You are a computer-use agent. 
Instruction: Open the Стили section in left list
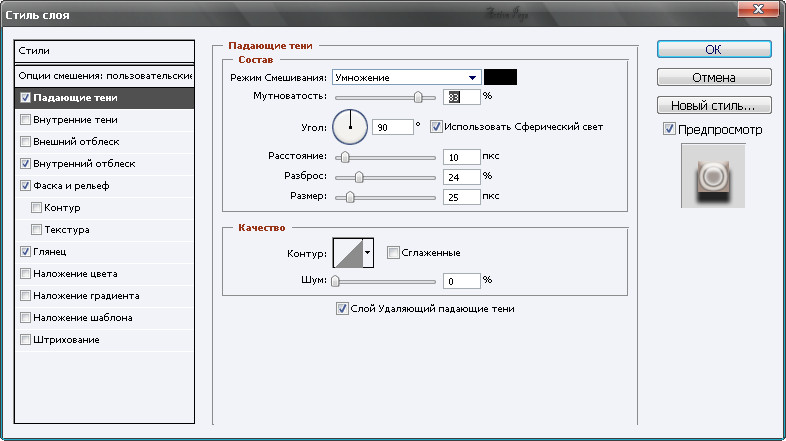pos(105,50)
